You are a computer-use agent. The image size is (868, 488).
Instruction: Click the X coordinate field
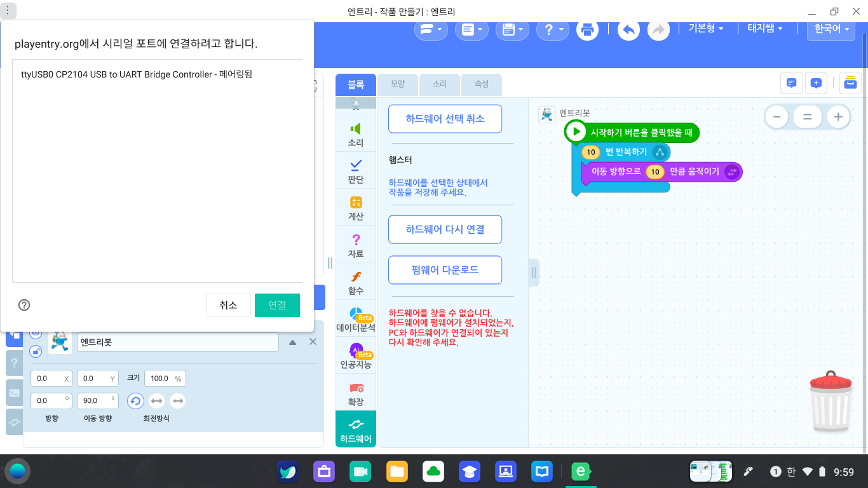pyautogui.click(x=51, y=378)
